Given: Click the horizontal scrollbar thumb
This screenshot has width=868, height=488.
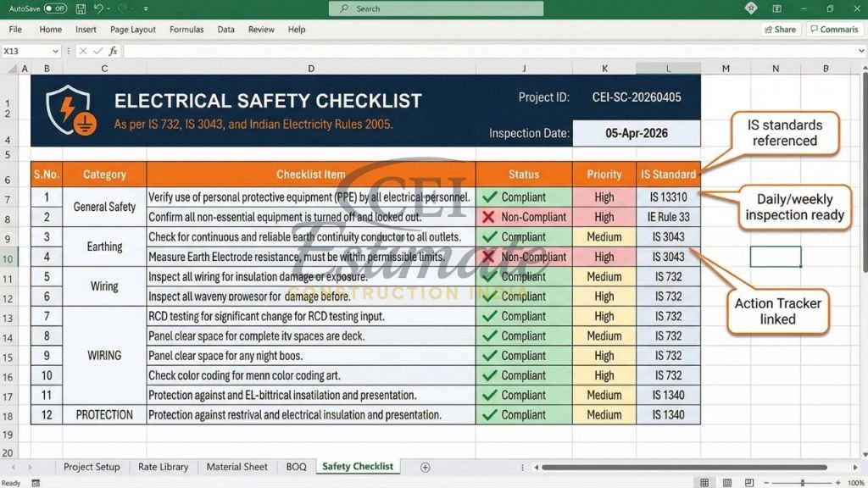Looking at the screenshot, I should tap(684, 468).
